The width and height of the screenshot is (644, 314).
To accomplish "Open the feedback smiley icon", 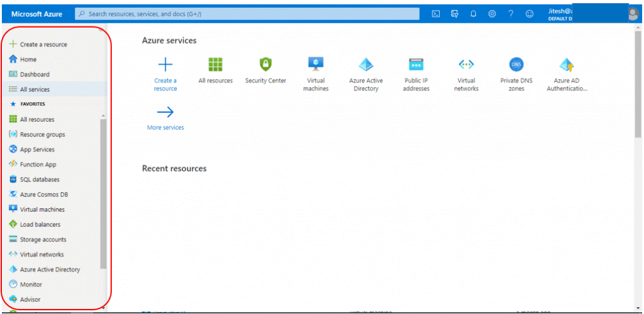I will coord(530,14).
